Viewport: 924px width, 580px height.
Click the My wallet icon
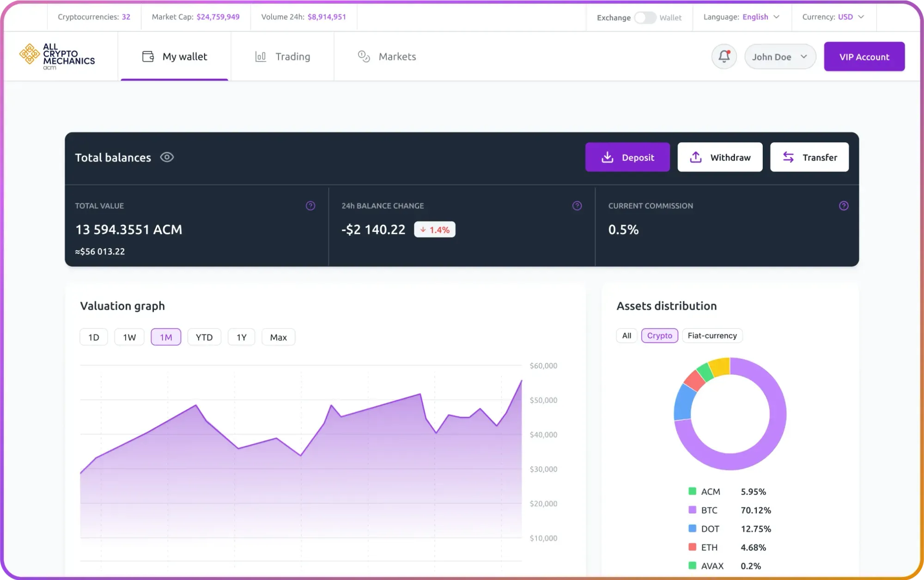[x=148, y=56]
